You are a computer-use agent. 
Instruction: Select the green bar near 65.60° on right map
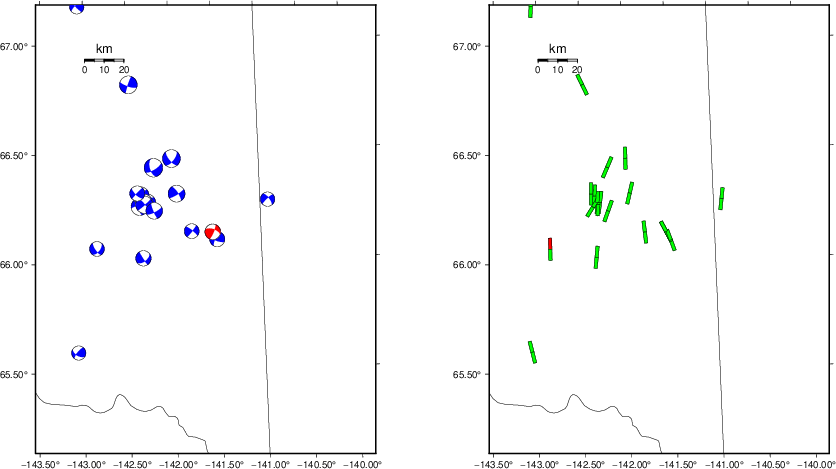click(532, 352)
